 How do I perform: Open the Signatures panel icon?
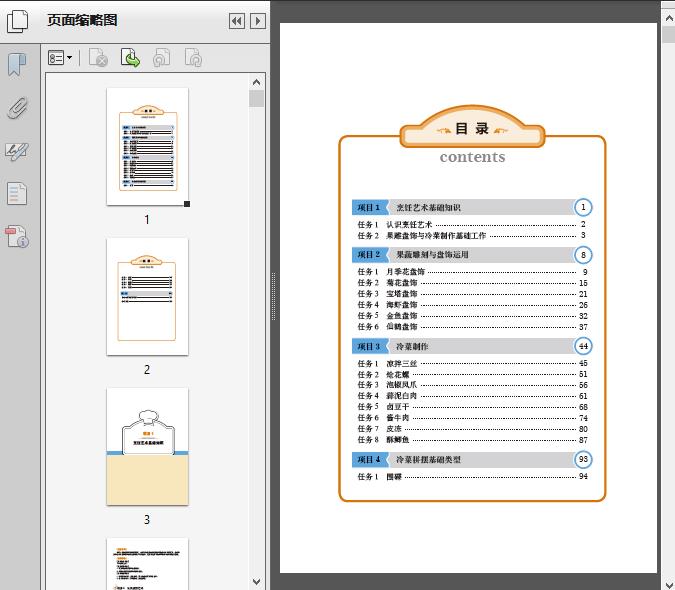(17, 151)
